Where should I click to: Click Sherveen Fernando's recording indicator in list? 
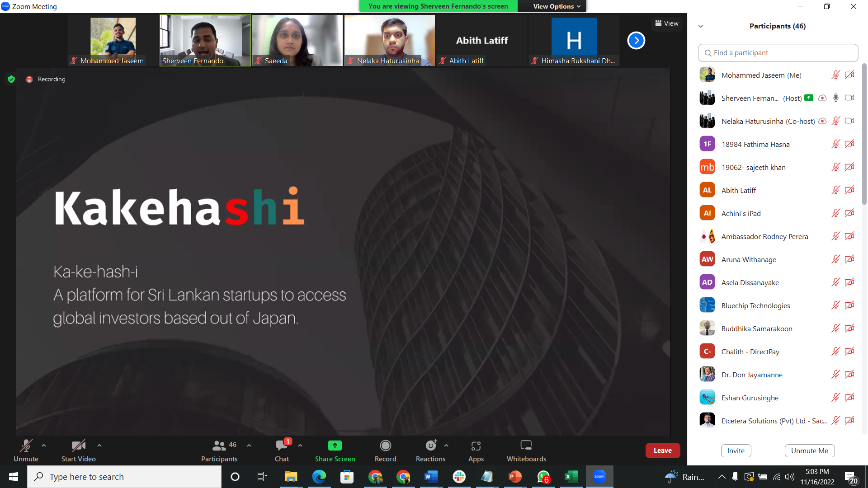tap(822, 98)
